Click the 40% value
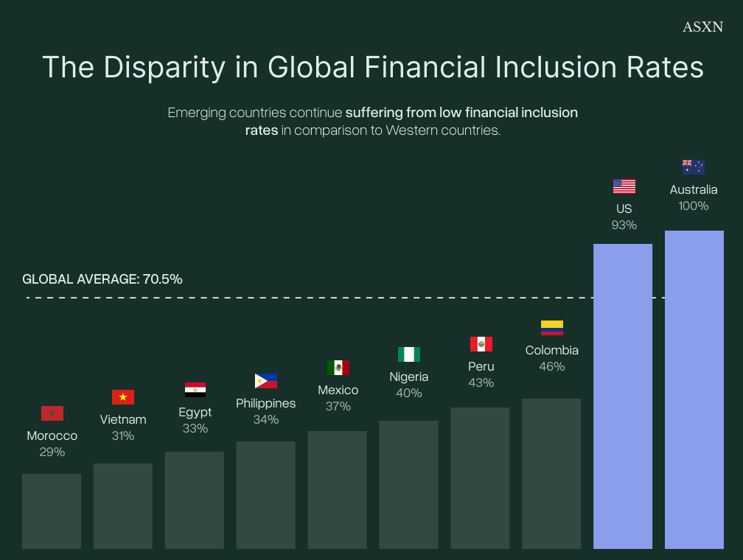743x560 pixels. [409, 393]
